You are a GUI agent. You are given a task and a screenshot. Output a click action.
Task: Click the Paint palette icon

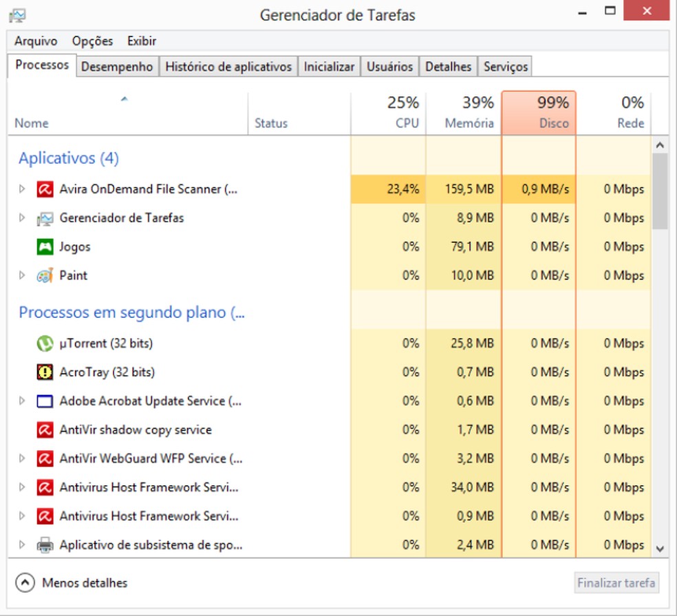click(45, 275)
